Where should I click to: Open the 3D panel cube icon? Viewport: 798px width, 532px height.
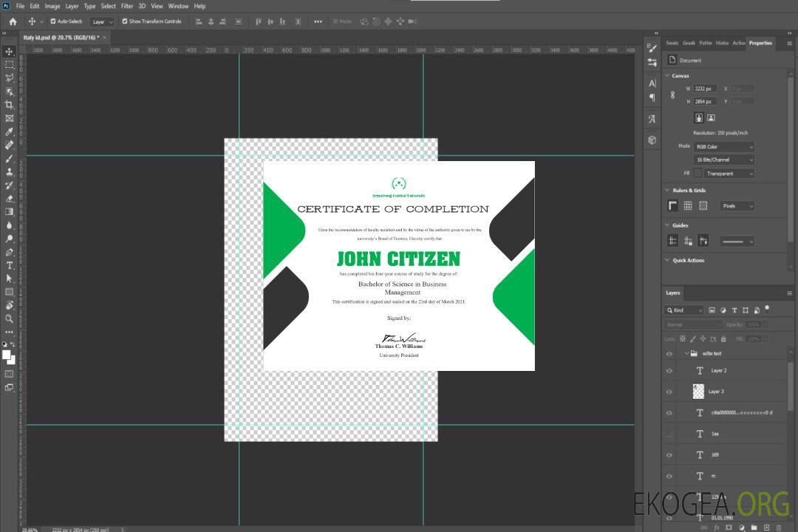[652, 140]
